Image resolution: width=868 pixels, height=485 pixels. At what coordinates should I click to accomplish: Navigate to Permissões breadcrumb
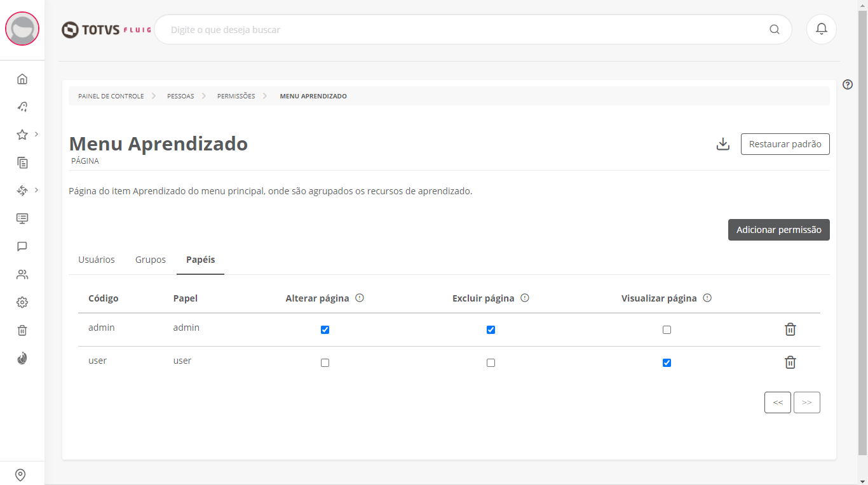click(x=236, y=96)
